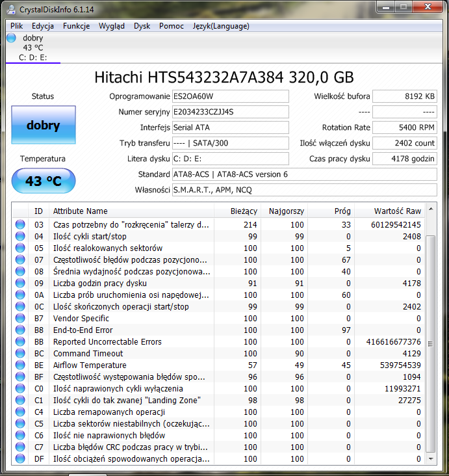Click the blue dobry health status button

pos(44,125)
